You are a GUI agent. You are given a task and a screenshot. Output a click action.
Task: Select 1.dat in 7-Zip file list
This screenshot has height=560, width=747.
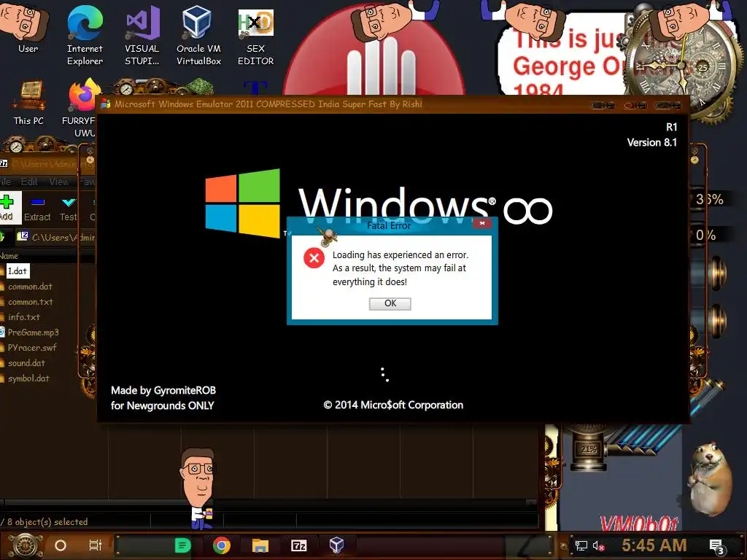point(18,271)
